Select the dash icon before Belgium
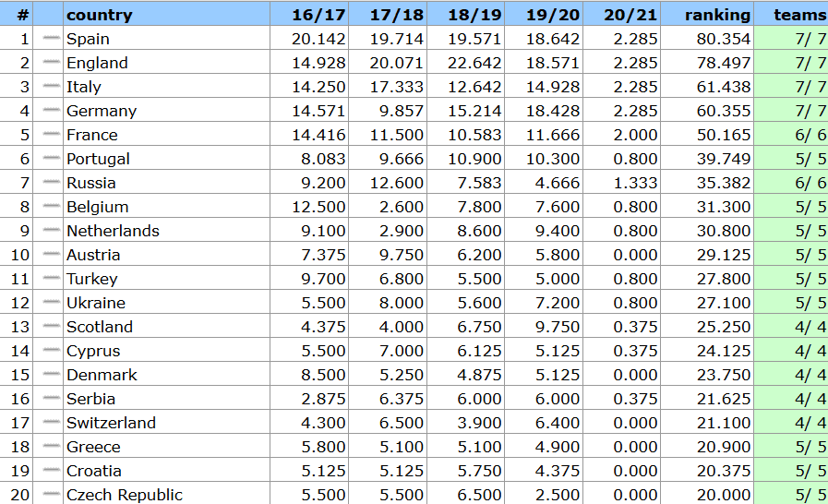828x504 pixels. (51, 206)
